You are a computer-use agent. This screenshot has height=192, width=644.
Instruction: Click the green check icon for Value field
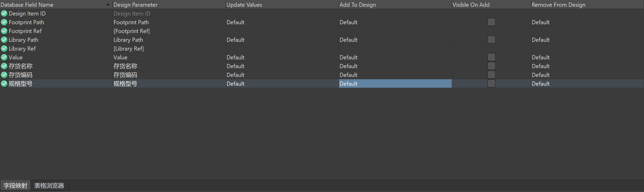tap(4, 57)
